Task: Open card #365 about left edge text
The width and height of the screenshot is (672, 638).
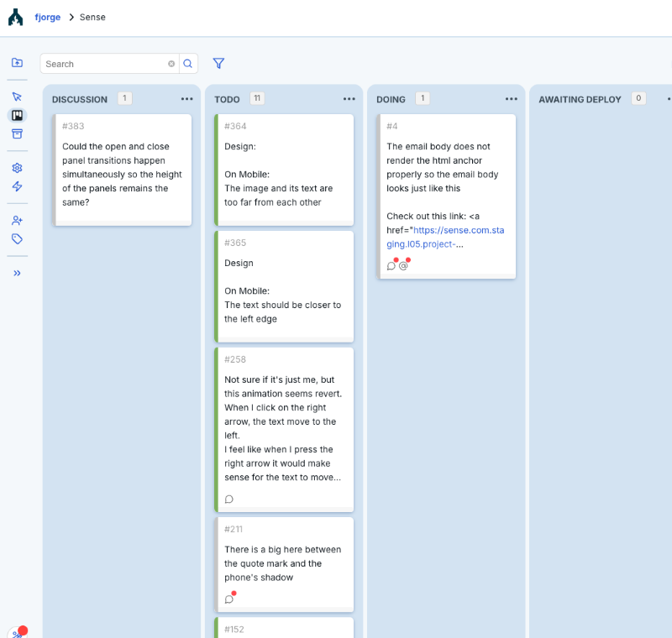Action: (x=284, y=286)
